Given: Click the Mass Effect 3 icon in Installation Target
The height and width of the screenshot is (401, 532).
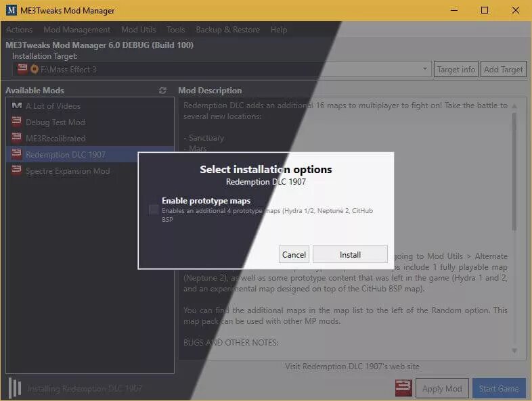Looking at the screenshot, I should pos(22,69).
